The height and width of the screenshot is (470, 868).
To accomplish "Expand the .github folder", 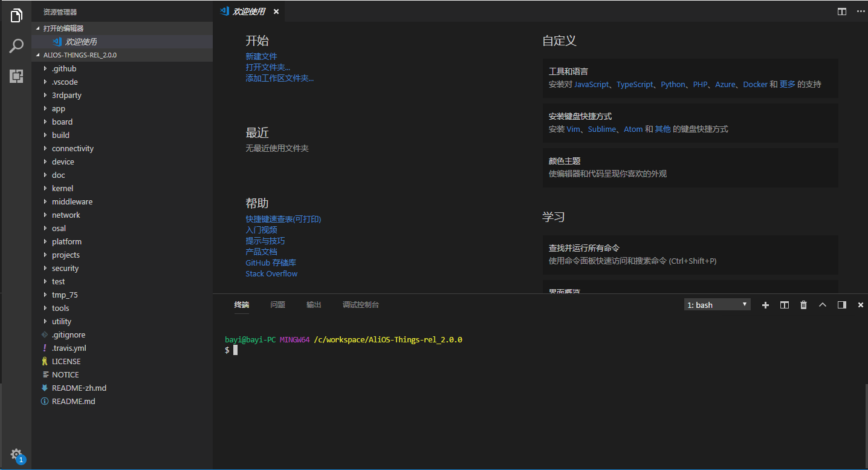I will 122,68.
